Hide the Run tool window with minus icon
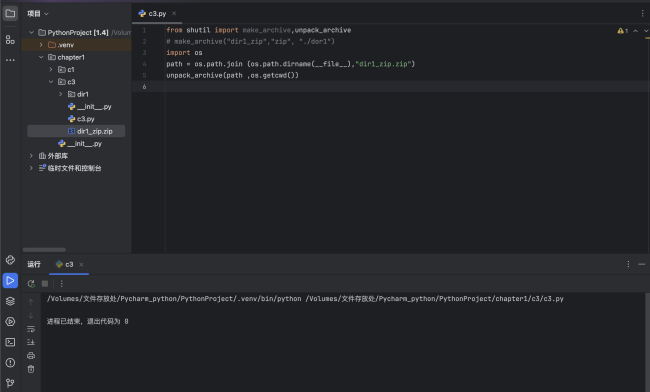 coord(642,264)
